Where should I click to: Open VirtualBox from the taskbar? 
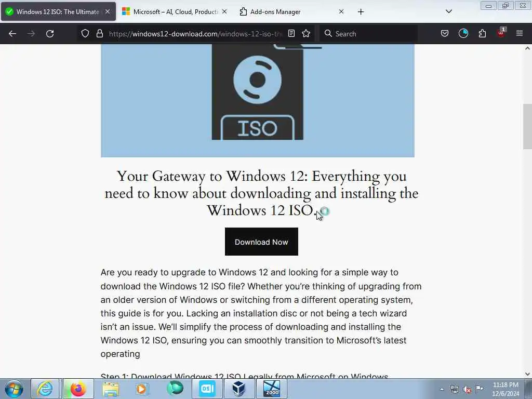click(238, 389)
